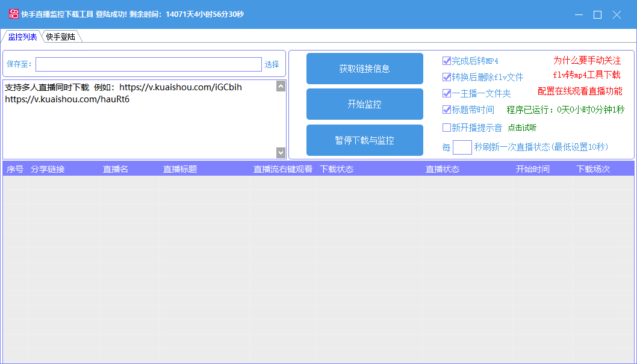Click 暂停下载与监控 button
This screenshot has width=637, height=364.
365,140
